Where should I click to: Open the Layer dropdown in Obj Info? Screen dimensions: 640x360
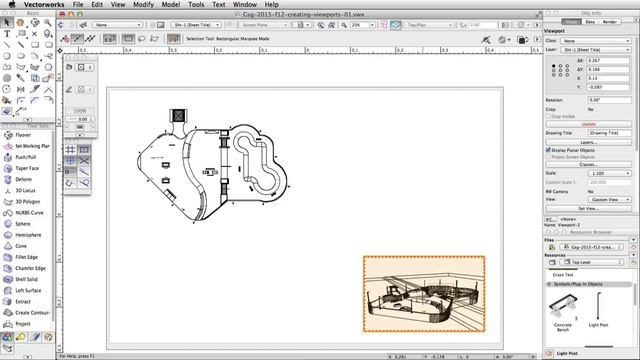(596, 50)
